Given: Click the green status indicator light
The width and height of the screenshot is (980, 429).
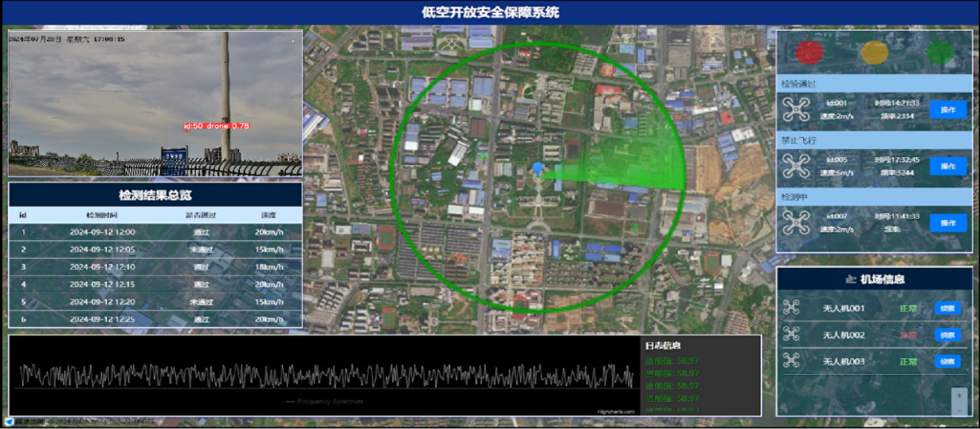Looking at the screenshot, I should [940, 53].
